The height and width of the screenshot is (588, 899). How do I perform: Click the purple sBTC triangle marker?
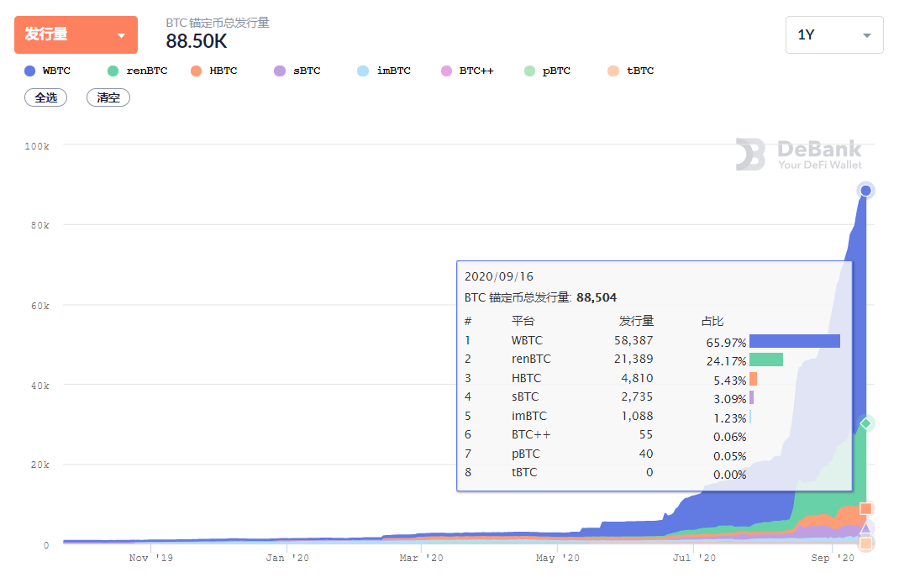tap(865, 528)
